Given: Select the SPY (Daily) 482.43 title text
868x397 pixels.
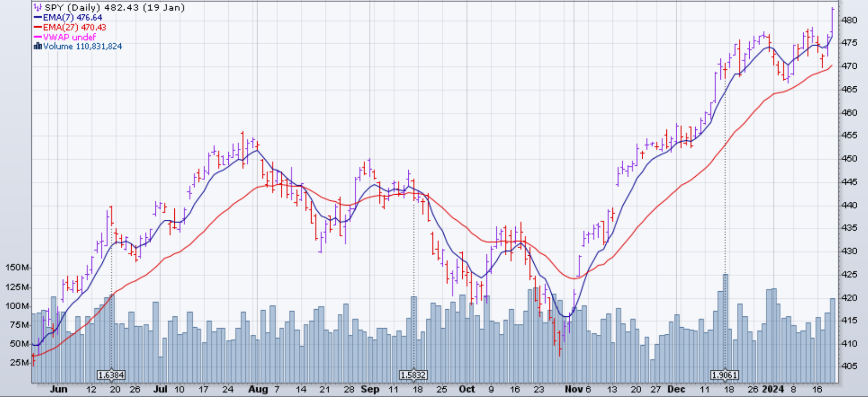Looking at the screenshot, I should pyautogui.click(x=115, y=8).
